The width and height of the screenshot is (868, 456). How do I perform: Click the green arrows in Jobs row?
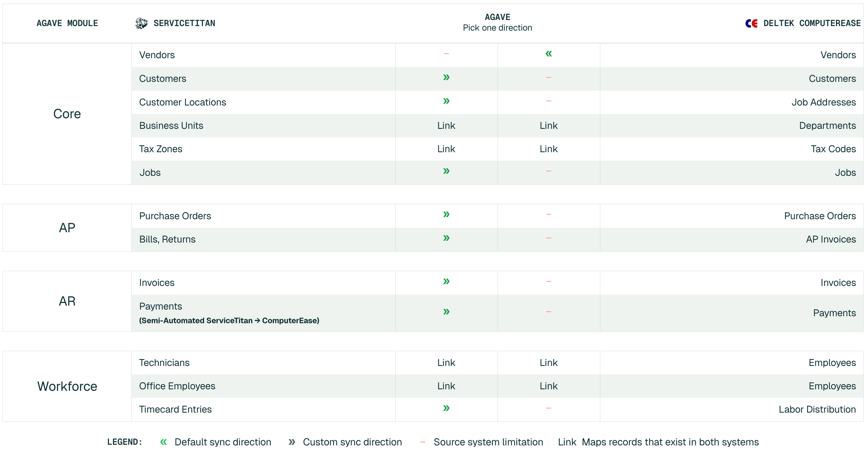coord(446,171)
